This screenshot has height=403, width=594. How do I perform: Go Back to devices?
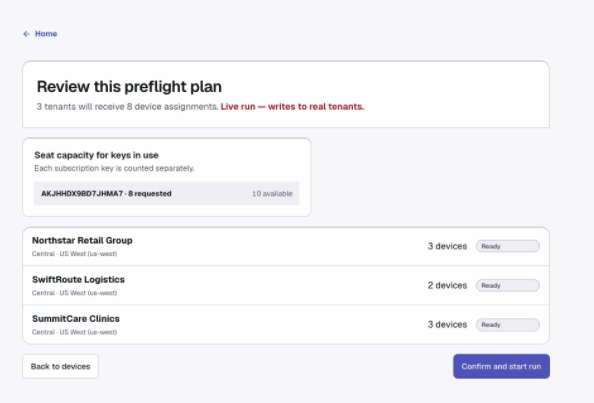pos(61,366)
